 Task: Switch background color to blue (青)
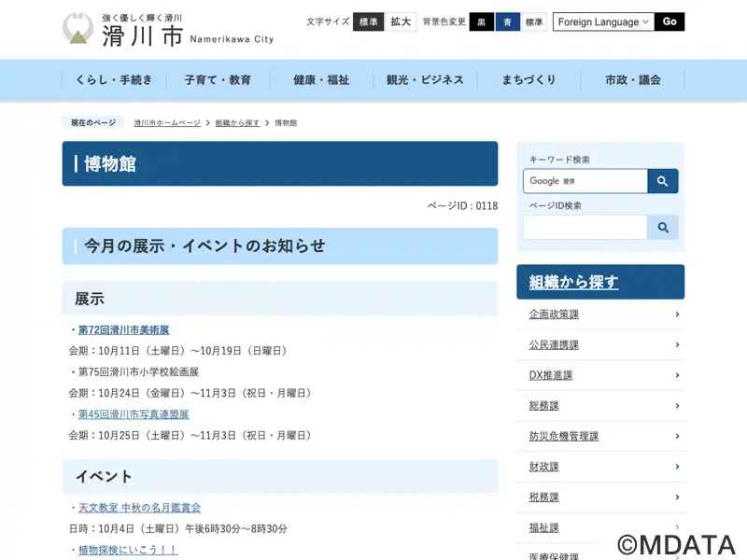coord(507,21)
